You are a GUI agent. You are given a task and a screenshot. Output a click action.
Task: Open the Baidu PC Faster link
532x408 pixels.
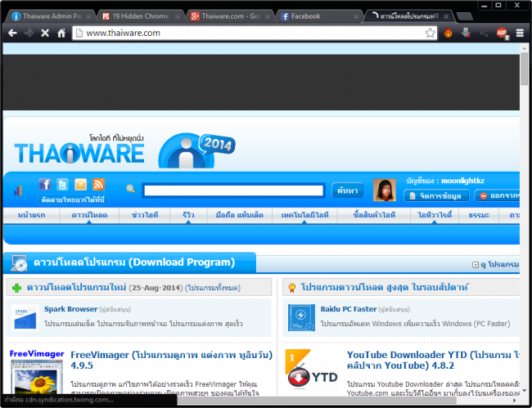pos(349,309)
